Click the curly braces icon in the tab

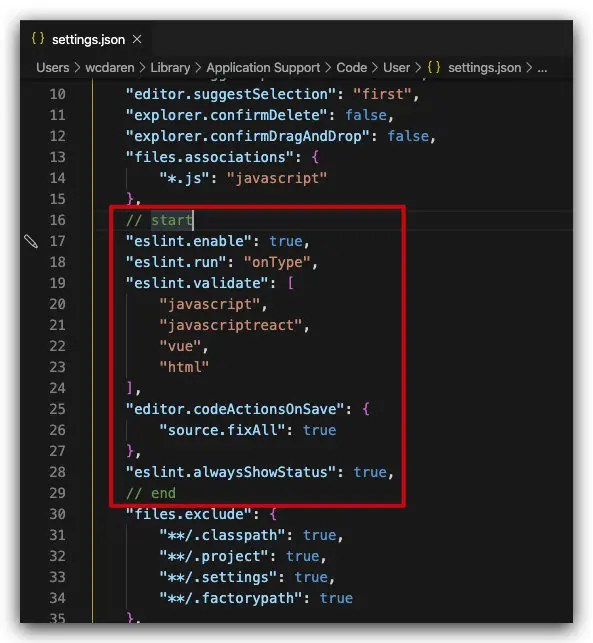tap(38, 39)
